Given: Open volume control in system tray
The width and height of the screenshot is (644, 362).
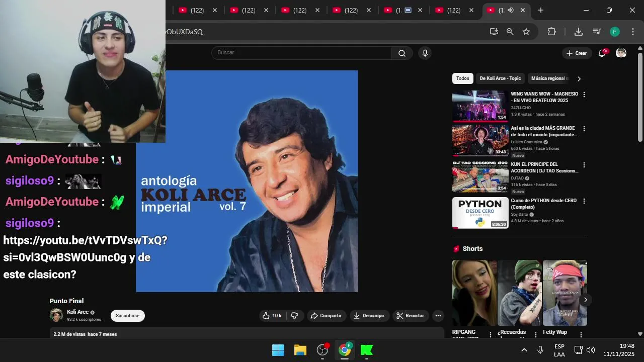Looking at the screenshot, I should tap(591, 350).
